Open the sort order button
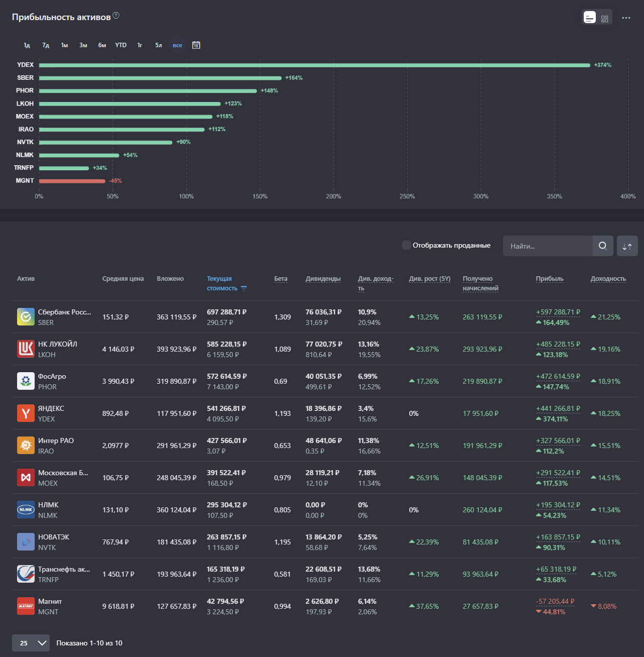Screen dimensions: 644x657 click(627, 246)
